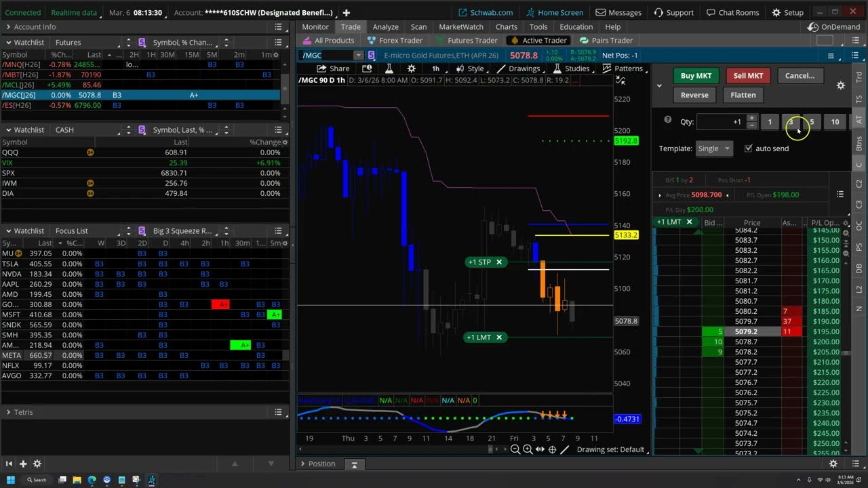Click the purple link icon beside /MGC symbol

tap(372, 56)
